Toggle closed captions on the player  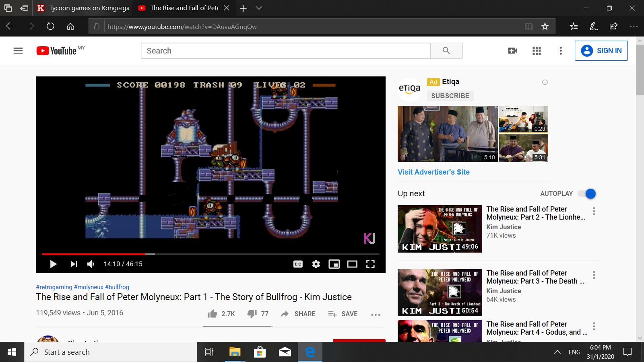tap(298, 264)
